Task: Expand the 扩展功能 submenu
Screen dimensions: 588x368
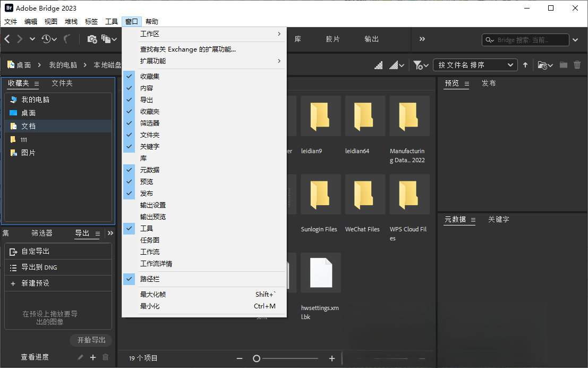Action: (x=204, y=61)
